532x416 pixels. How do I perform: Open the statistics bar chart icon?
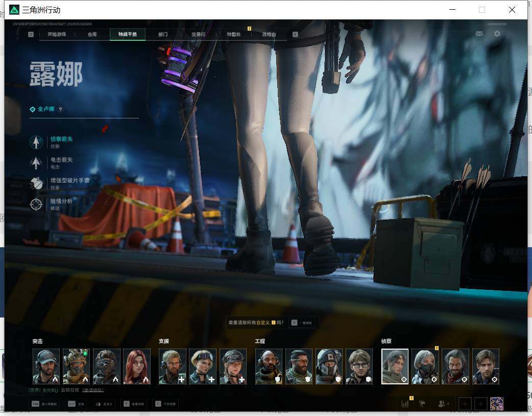click(x=405, y=404)
